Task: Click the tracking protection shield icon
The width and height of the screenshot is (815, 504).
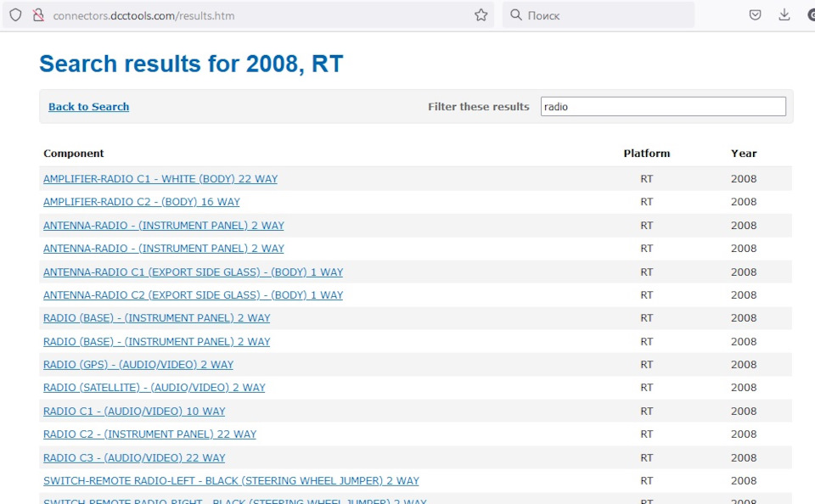Action: [15, 15]
